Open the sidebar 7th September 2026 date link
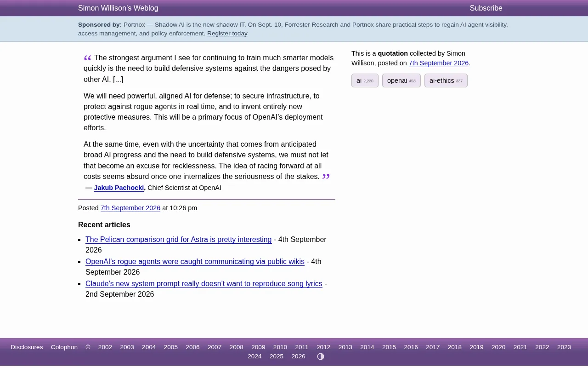 tap(439, 63)
